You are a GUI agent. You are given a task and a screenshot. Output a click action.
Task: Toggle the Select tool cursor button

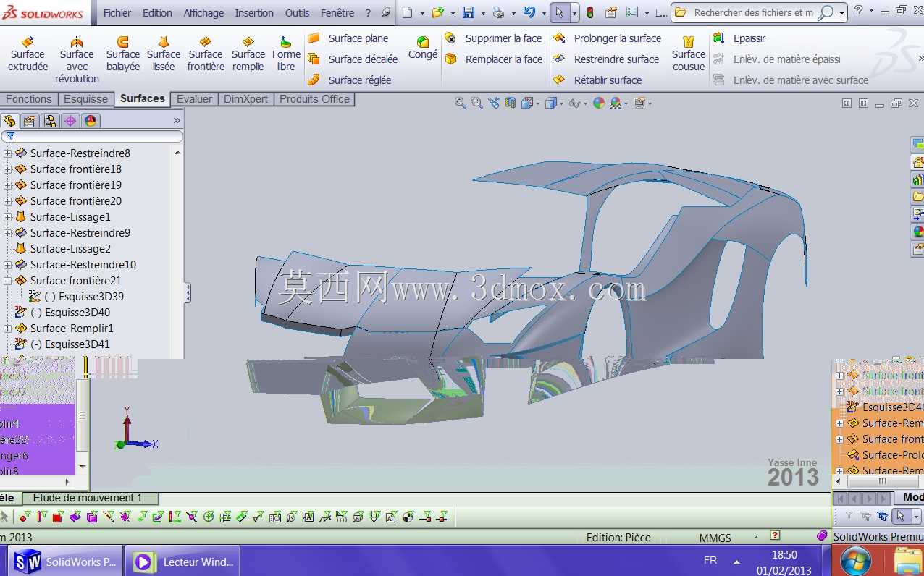[560, 12]
